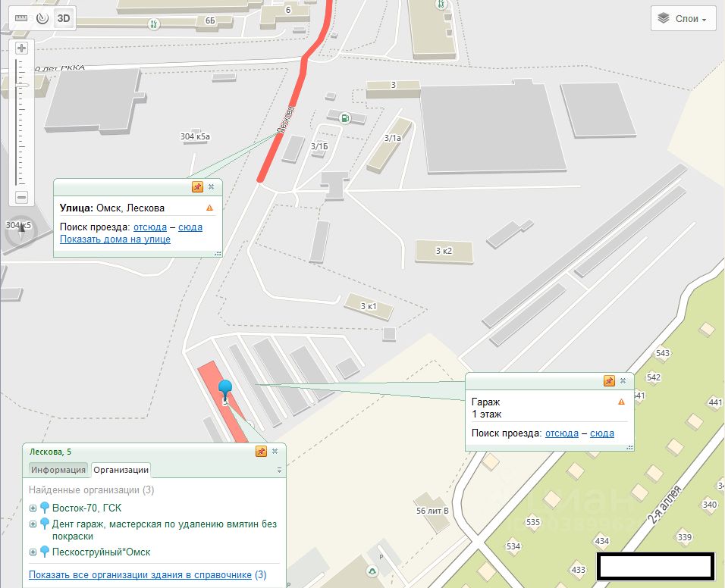Screen dimensions: 725x588
Task: Click the warning triangle in Гараж popup
Action: [x=621, y=402]
